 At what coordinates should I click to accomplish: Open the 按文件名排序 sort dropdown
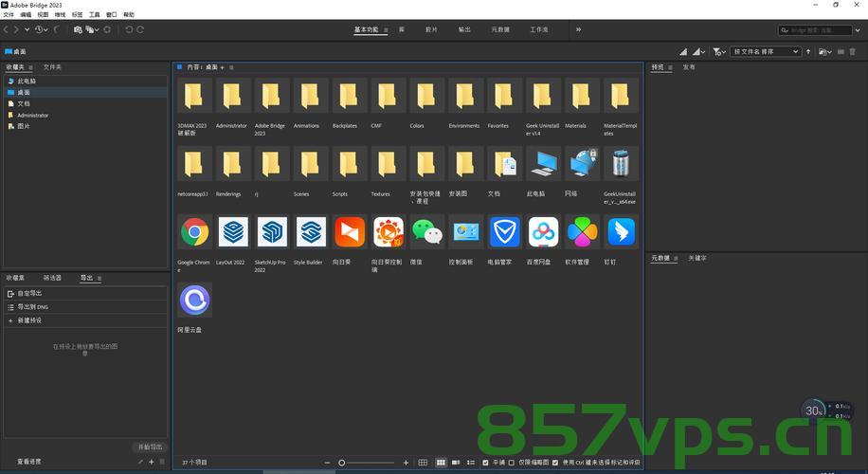pyautogui.click(x=766, y=51)
